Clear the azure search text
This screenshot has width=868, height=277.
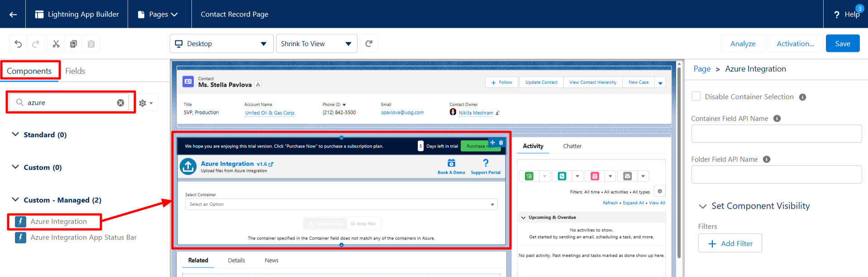point(120,103)
